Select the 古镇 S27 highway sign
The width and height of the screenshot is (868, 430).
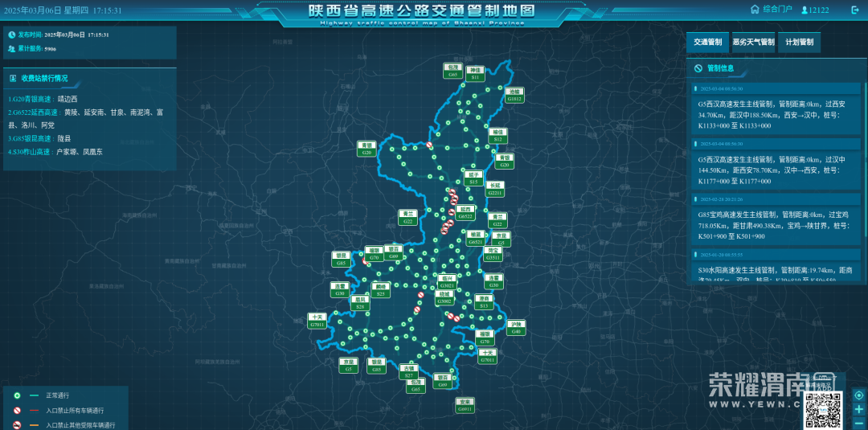click(x=409, y=371)
